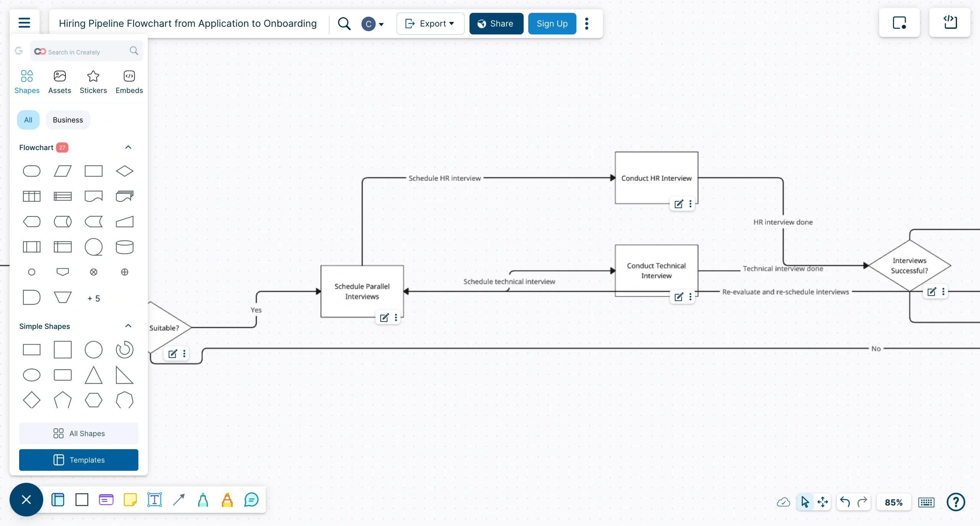Open keyboard shortcuts panel
Image resolution: width=980 pixels, height=526 pixels.
pyautogui.click(x=926, y=502)
